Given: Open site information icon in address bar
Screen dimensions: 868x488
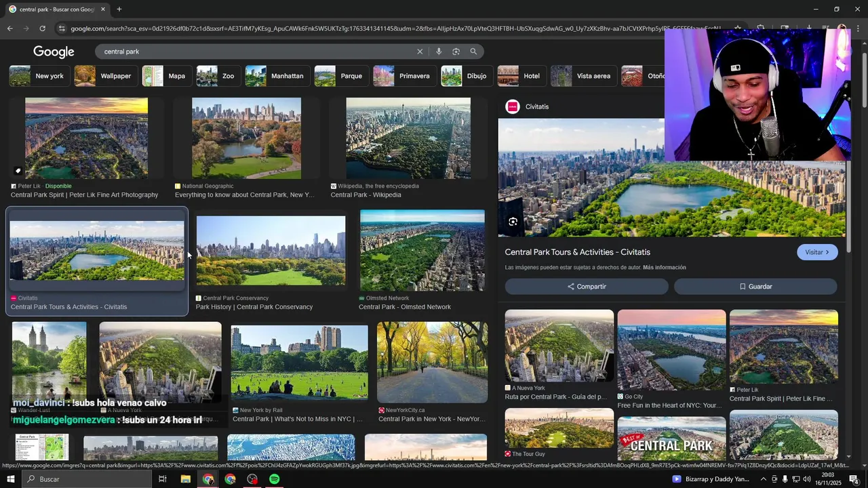Looking at the screenshot, I should [62, 28].
